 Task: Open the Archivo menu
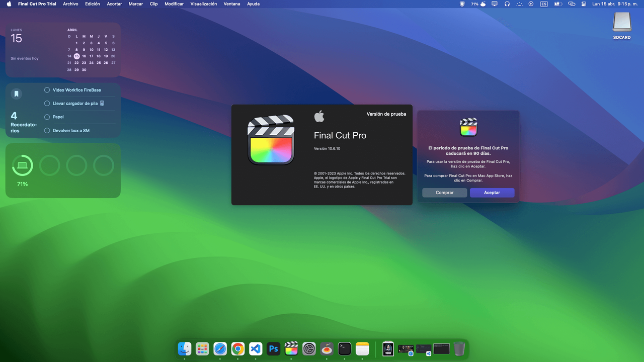click(x=70, y=4)
